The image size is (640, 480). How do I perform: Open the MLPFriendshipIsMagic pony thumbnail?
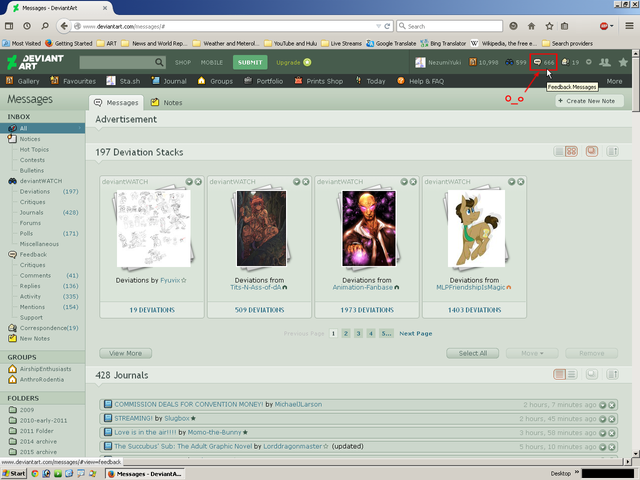click(x=476, y=229)
